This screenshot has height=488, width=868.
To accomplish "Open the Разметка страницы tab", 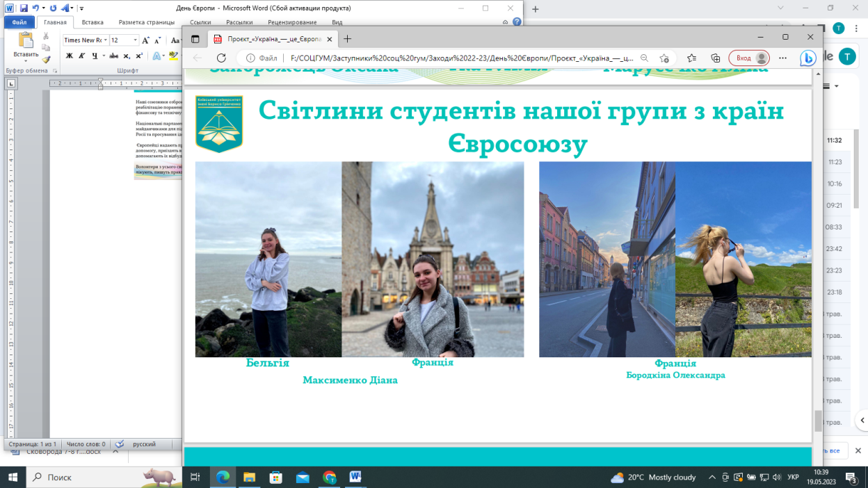I will click(146, 22).
